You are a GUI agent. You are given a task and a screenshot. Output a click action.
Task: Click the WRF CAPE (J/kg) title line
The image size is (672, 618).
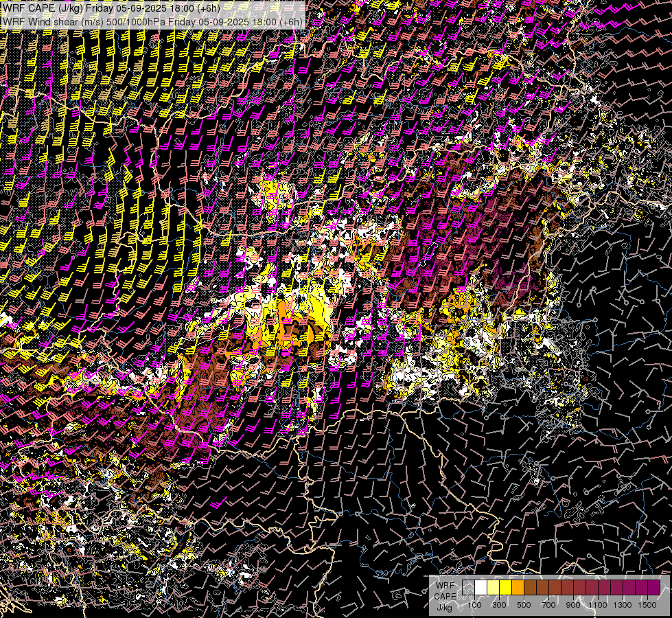(x=111, y=8)
